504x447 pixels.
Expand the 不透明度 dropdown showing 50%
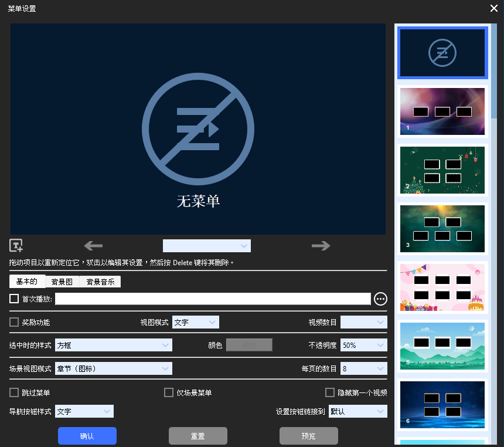pyautogui.click(x=363, y=345)
